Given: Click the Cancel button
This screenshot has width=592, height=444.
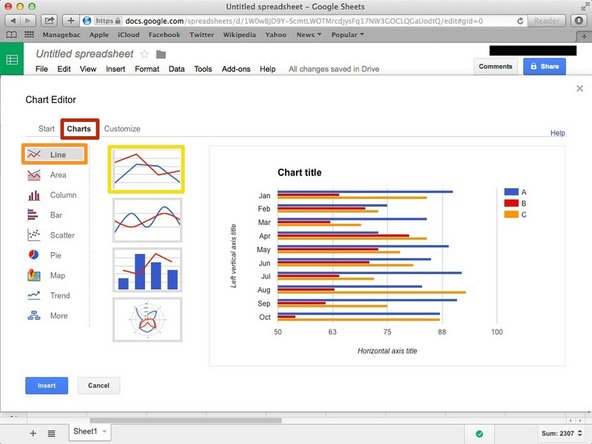Looking at the screenshot, I should tap(99, 385).
